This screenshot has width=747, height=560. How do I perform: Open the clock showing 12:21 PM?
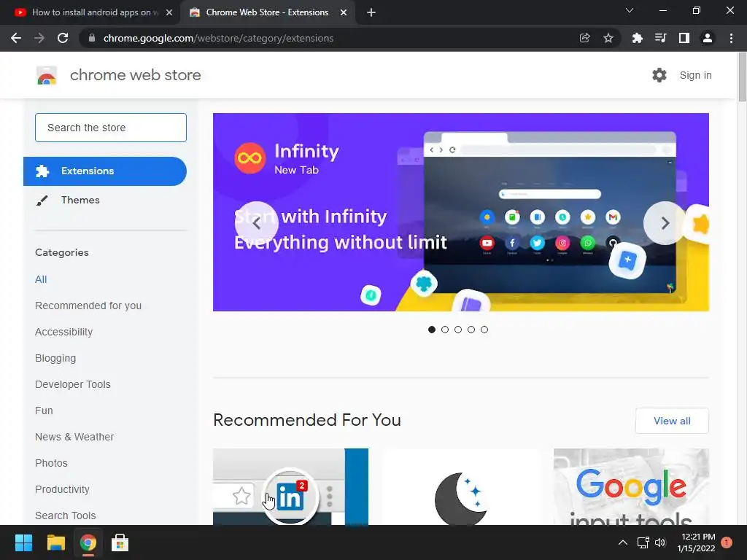tap(696, 542)
